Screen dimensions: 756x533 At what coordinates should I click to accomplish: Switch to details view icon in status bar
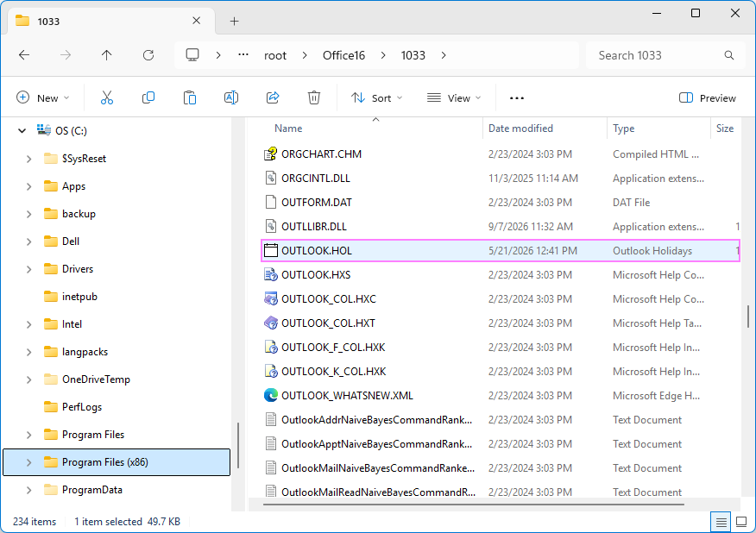(721, 522)
